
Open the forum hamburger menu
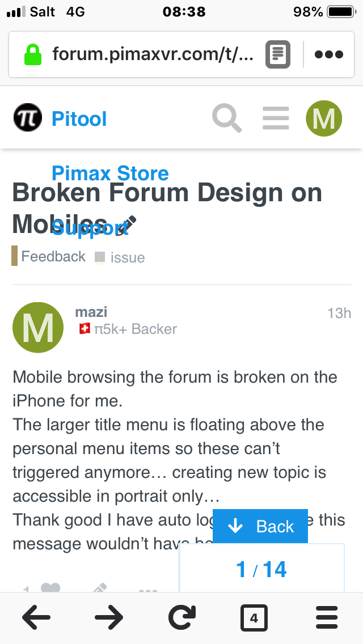276,118
